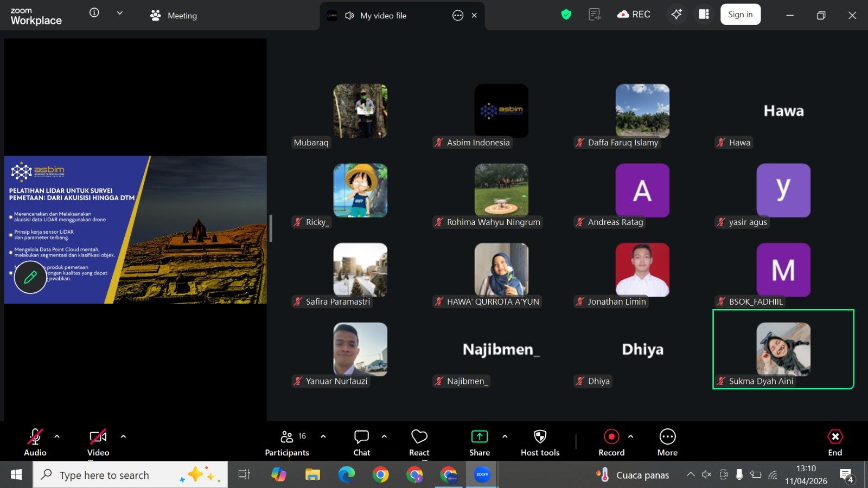
Task: Open the Participants list
Action: pos(287,442)
